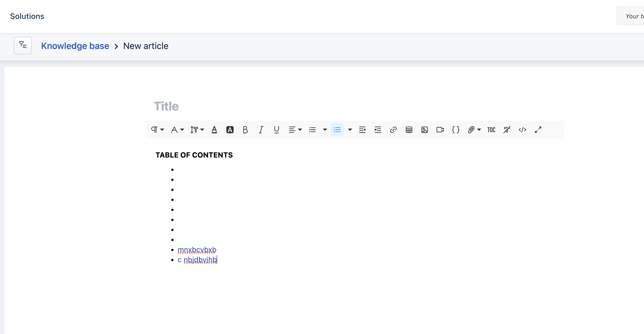The width and height of the screenshot is (644, 334).
Task: Insert a link using toolbar icon
Action: pyautogui.click(x=393, y=130)
